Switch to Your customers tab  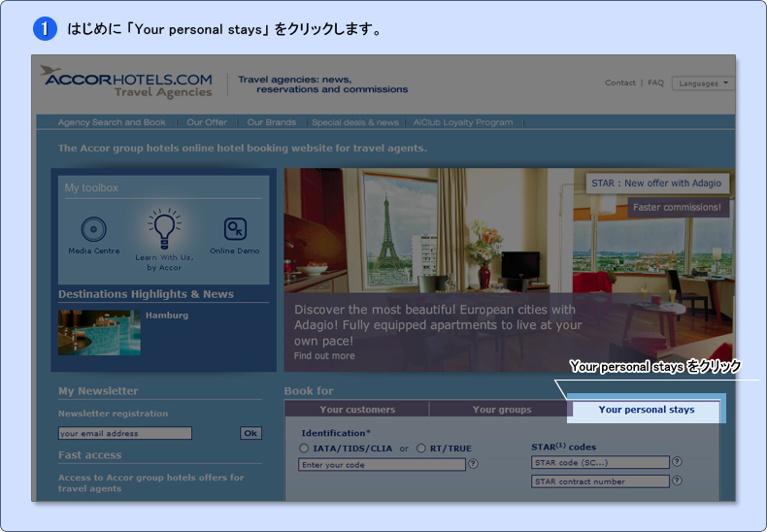[x=357, y=410]
